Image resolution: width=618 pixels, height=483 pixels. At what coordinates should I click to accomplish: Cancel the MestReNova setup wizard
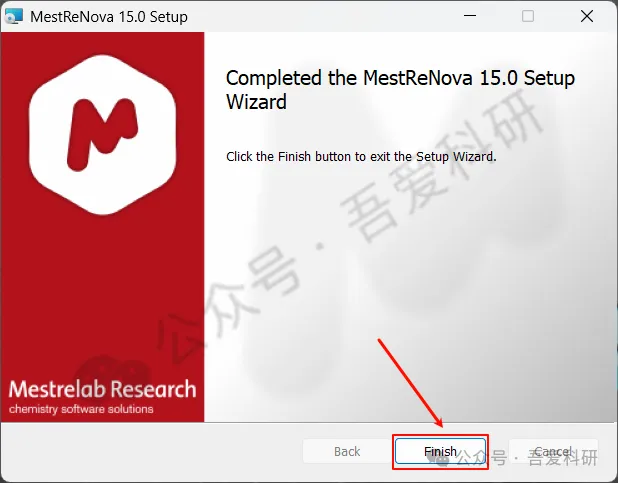[553, 451]
